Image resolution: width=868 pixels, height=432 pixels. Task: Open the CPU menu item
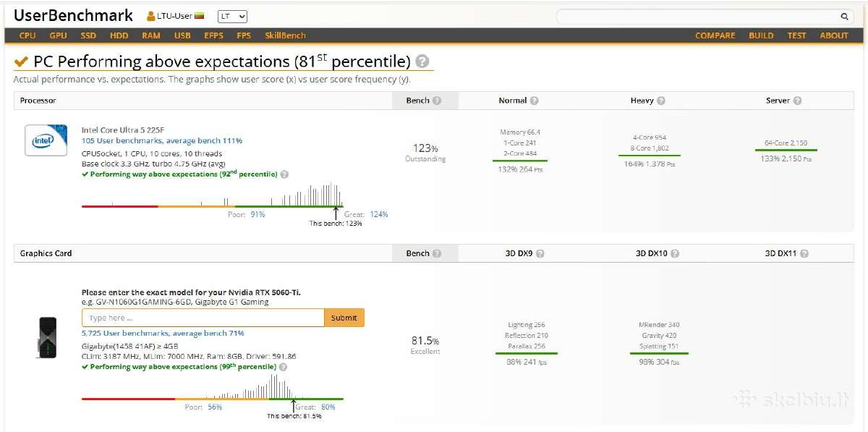27,35
